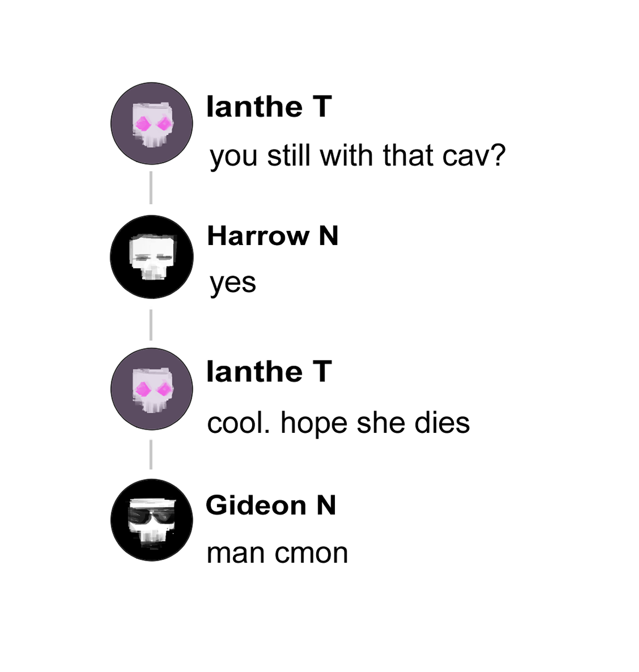Collapse thread line between first Ianthe and Harrow
This screenshot has width=639, height=672.
pos(151,187)
